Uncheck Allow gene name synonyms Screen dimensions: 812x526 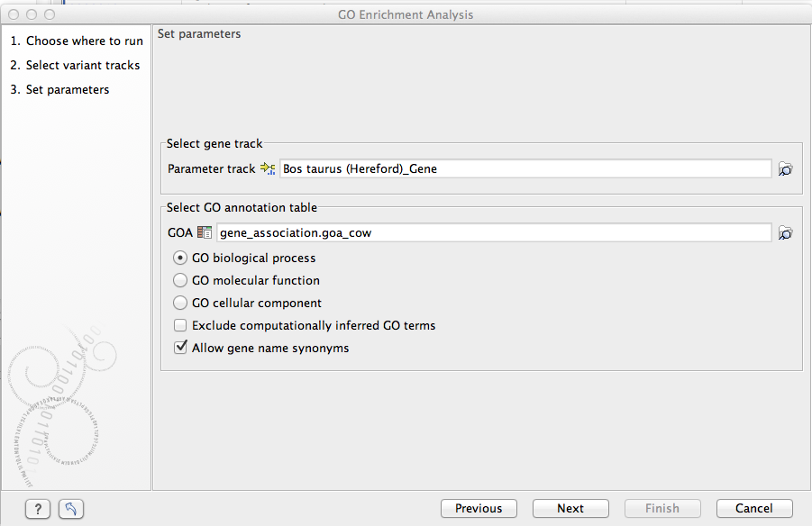click(x=180, y=348)
